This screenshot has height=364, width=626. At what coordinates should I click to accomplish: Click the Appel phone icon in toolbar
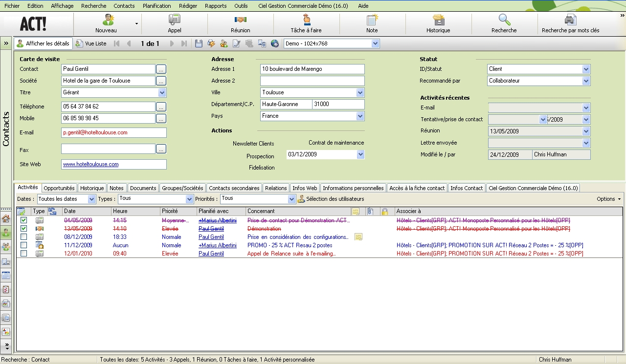pos(175,20)
